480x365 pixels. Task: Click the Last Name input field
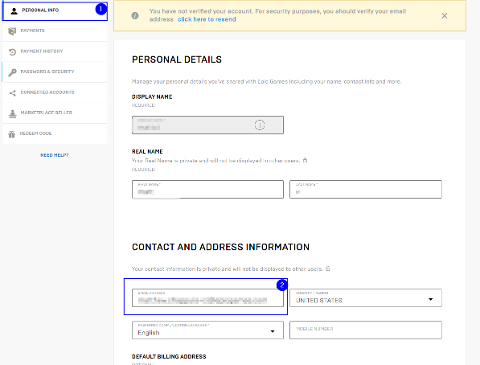pos(365,189)
